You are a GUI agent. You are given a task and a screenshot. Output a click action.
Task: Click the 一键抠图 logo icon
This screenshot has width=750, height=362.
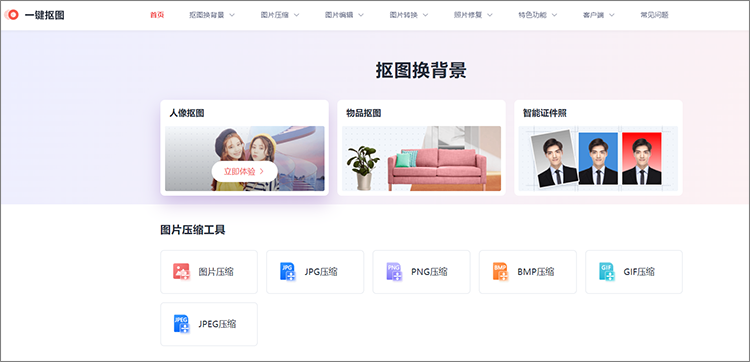coord(12,15)
